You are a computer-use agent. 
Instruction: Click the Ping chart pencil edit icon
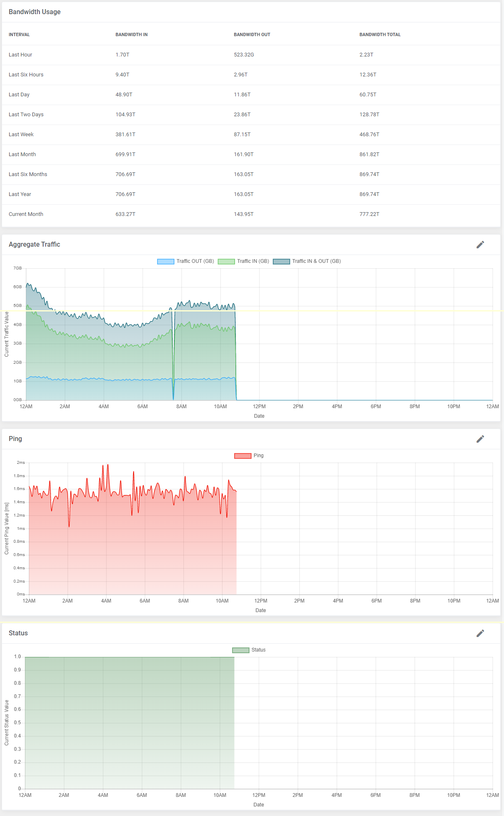click(480, 439)
